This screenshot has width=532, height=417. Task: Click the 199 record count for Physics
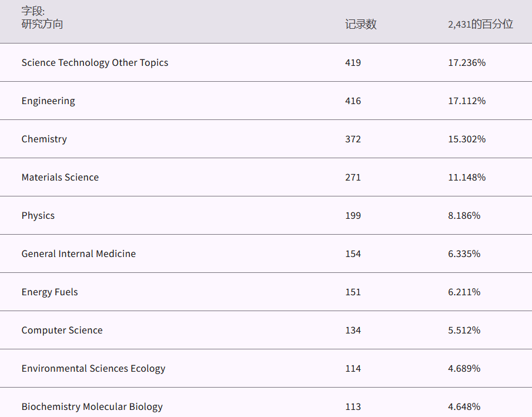coord(353,216)
